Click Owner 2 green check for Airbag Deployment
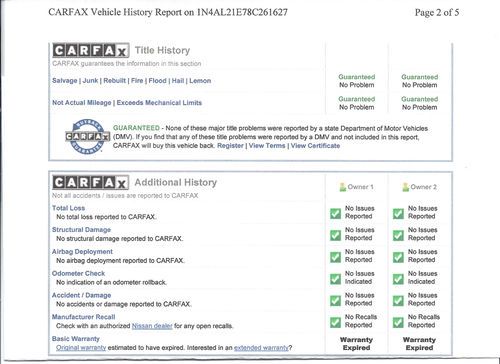The image size is (500, 364). click(x=398, y=257)
